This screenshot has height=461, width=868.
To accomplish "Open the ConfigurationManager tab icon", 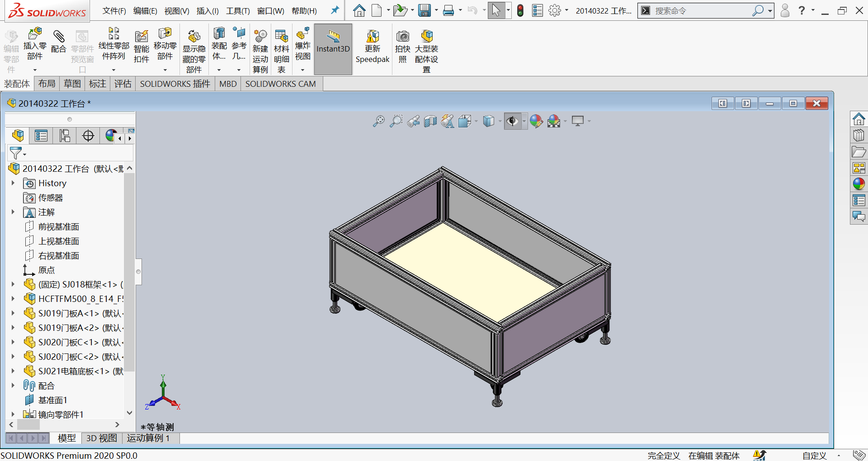I will (x=65, y=136).
